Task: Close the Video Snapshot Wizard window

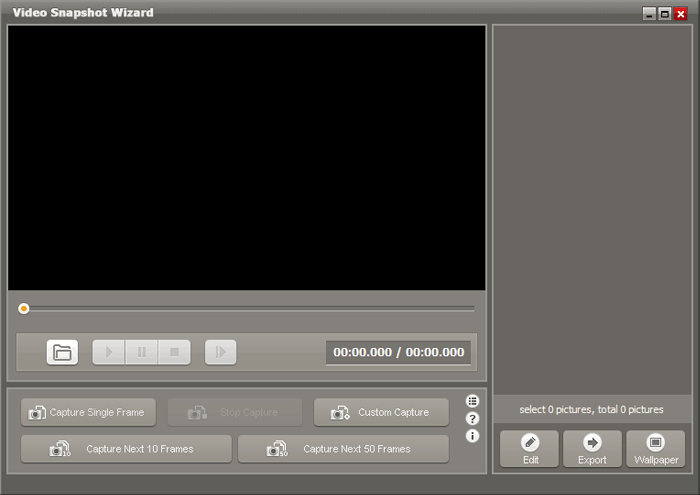Action: pyautogui.click(x=681, y=13)
